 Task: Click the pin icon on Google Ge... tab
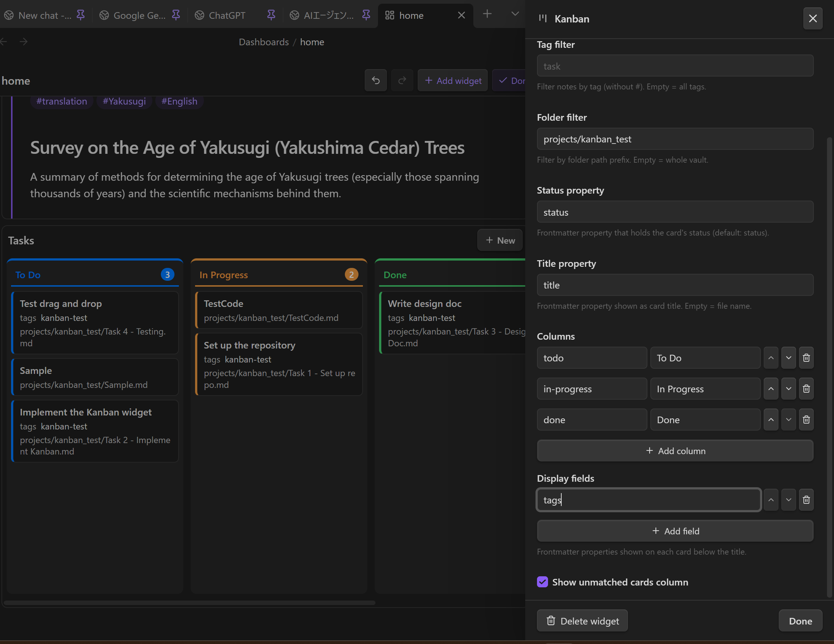(176, 15)
